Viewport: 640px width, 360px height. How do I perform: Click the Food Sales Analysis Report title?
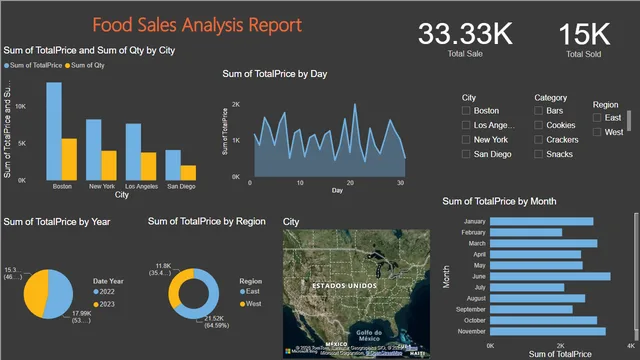pyautogui.click(x=197, y=25)
